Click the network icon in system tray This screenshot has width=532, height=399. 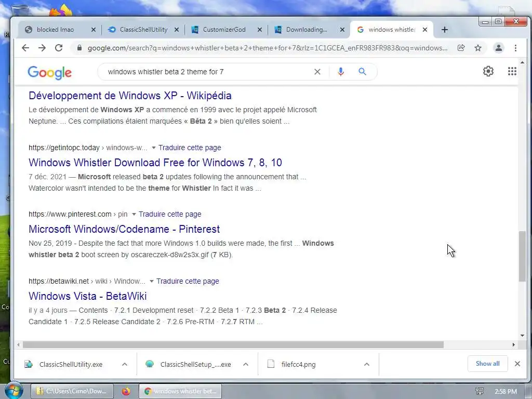click(x=479, y=392)
